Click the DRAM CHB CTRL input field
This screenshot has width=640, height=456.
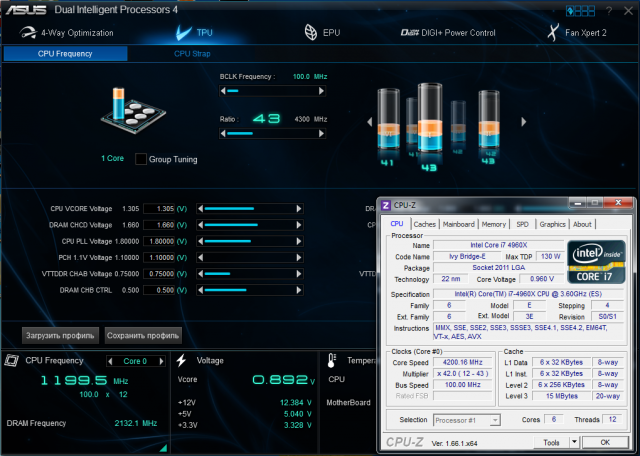pyautogui.click(x=159, y=290)
